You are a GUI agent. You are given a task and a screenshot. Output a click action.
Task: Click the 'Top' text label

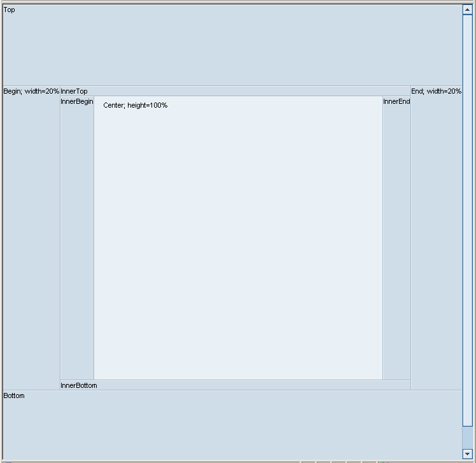[10, 10]
